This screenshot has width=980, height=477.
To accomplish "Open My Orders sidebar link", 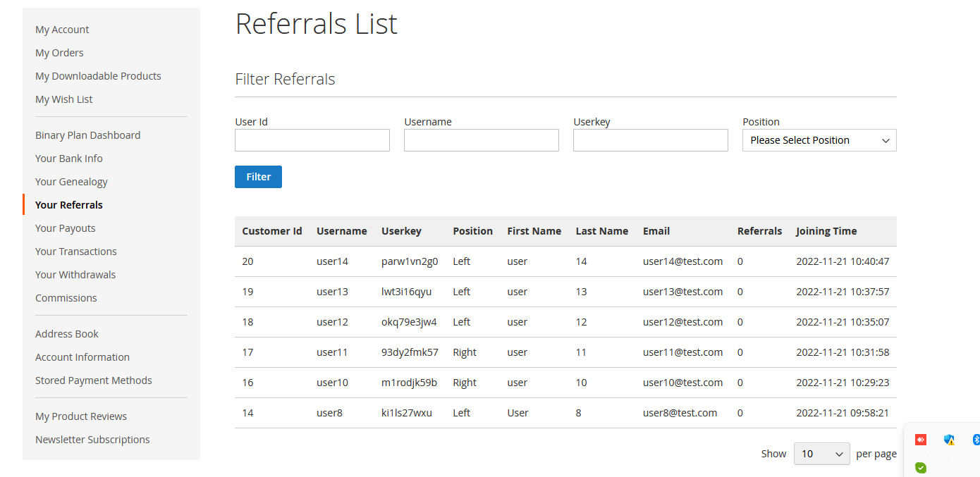I will (x=59, y=53).
